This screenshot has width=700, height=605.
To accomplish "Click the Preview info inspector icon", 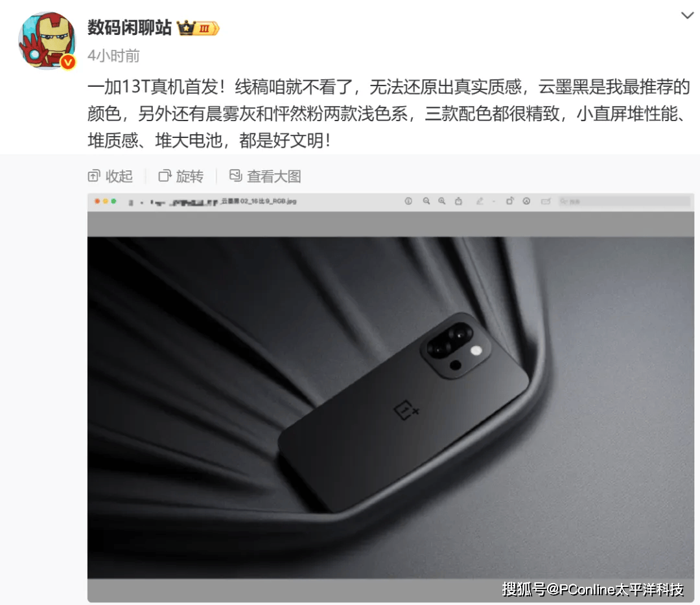I will [x=408, y=201].
